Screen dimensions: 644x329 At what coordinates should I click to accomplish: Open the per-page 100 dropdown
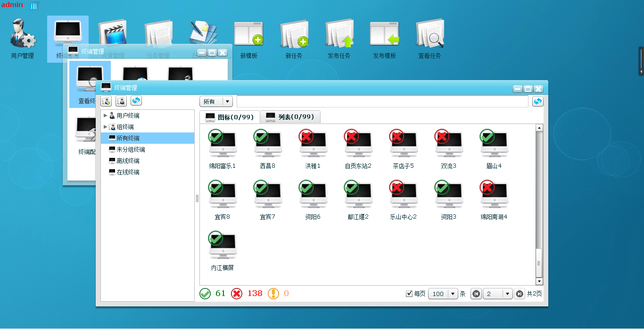pyautogui.click(x=443, y=294)
